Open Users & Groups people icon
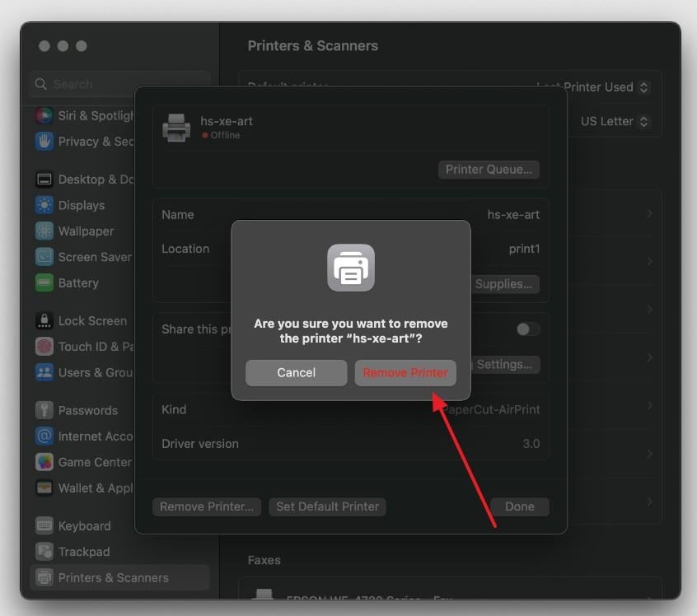 [44, 372]
